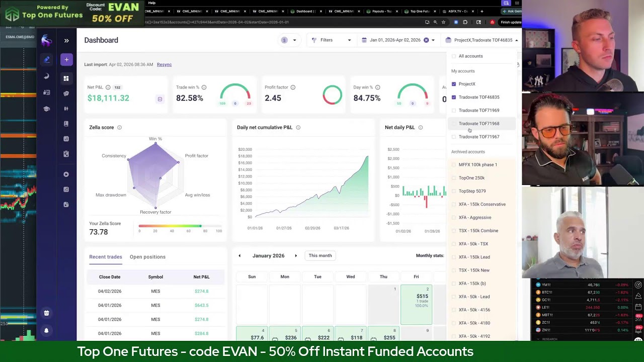Show info for Daily net cumulative P&L
The width and height of the screenshot is (644, 362).
click(x=298, y=128)
